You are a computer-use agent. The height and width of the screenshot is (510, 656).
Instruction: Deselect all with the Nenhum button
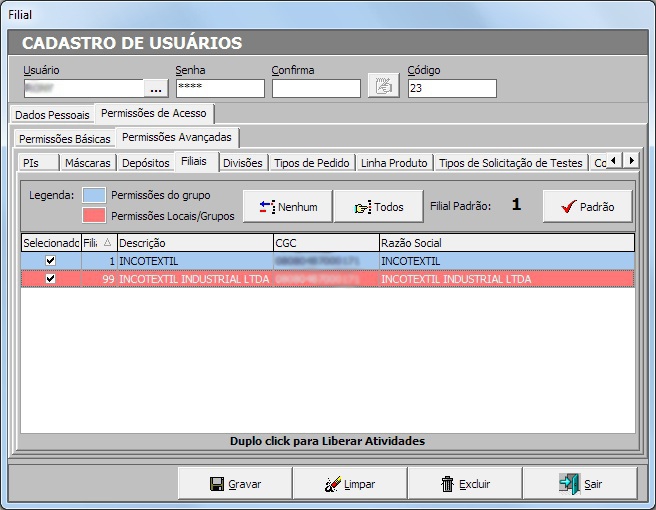288,206
